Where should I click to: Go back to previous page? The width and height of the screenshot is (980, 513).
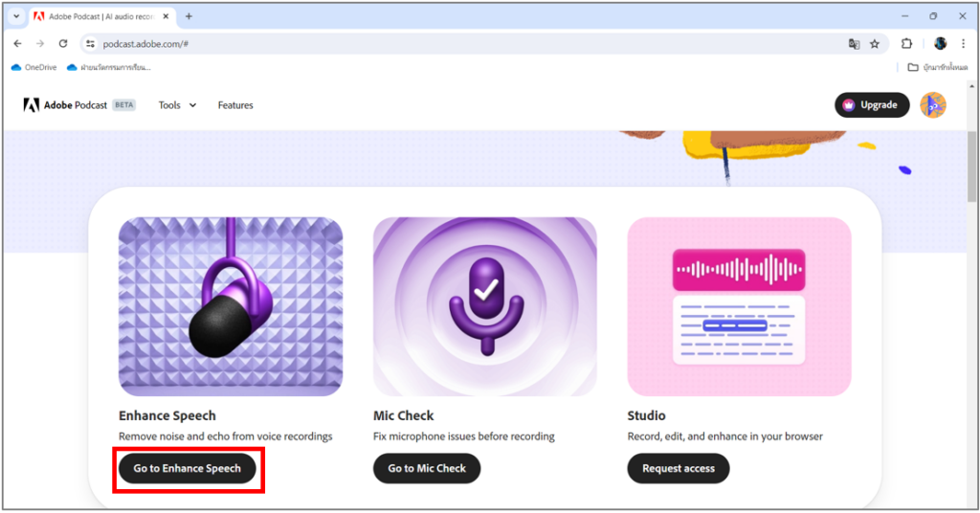coord(17,44)
